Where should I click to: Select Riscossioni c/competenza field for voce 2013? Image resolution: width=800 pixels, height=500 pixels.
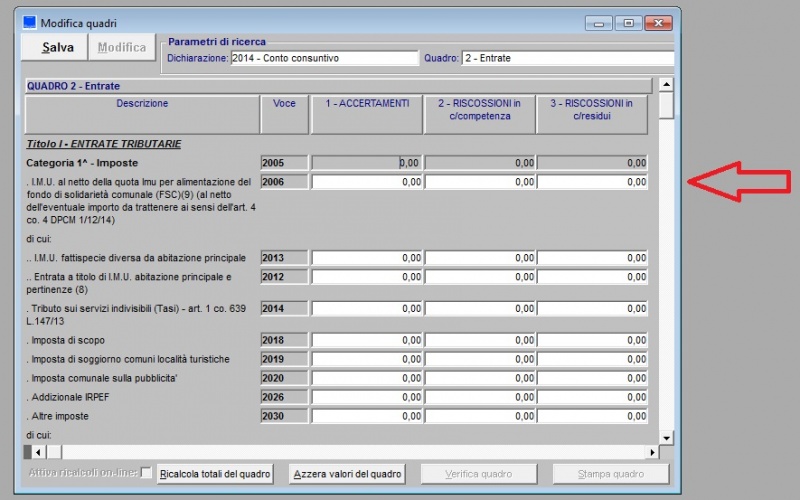tap(480, 258)
